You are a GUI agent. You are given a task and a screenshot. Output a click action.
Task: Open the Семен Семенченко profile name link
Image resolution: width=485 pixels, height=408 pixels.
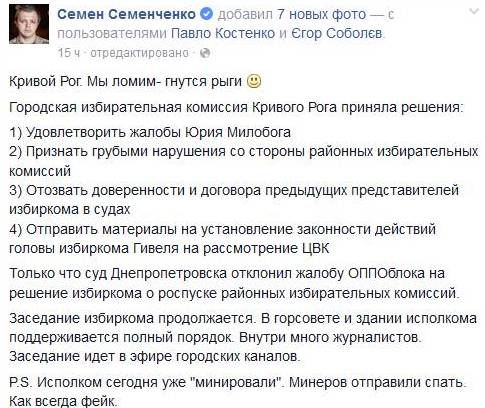127,14
